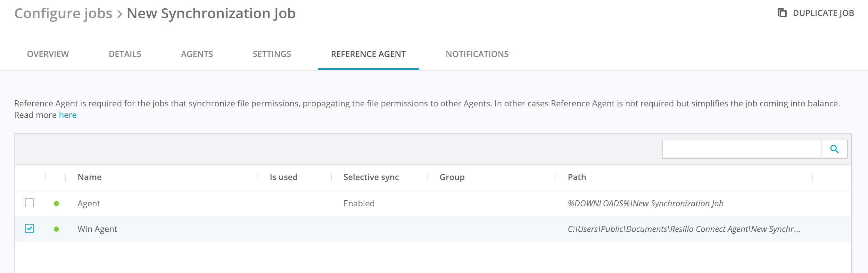Open the Settings tab
This screenshot has height=273, width=868.
click(272, 54)
